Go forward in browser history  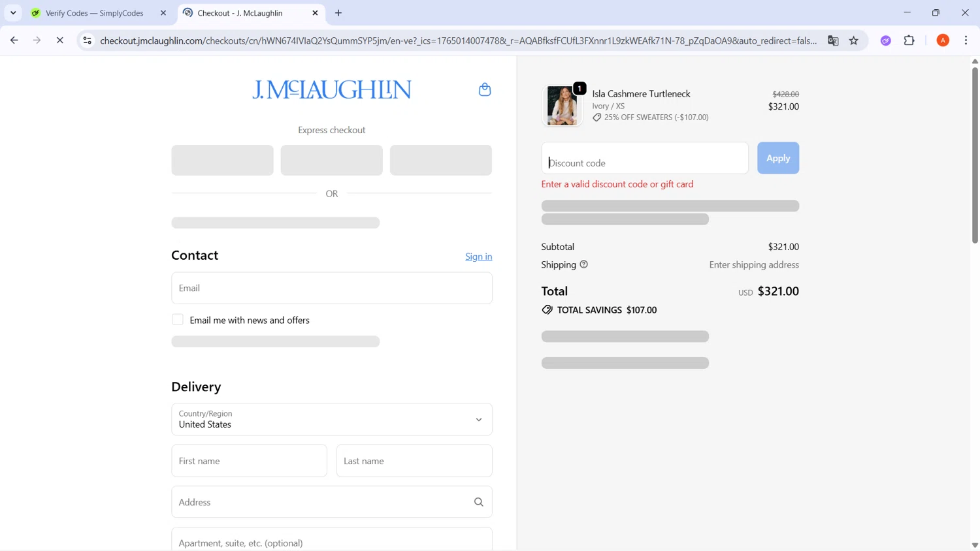(x=37, y=40)
